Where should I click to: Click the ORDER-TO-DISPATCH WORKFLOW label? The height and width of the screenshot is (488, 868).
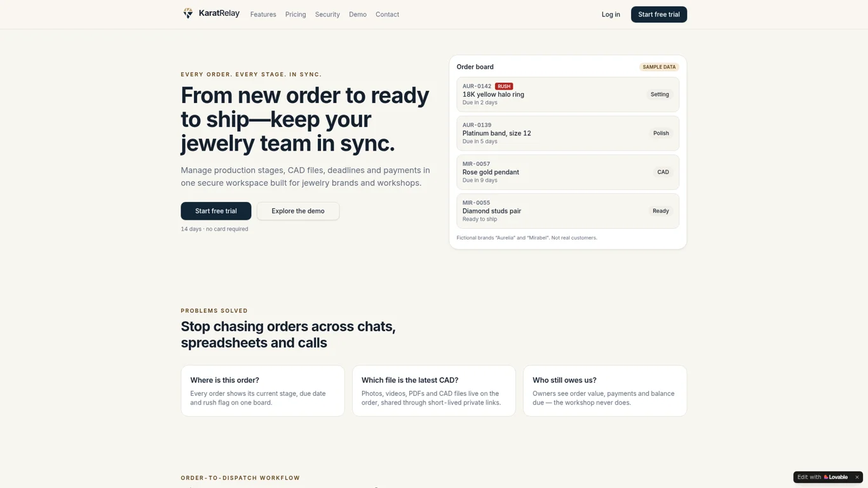240,478
